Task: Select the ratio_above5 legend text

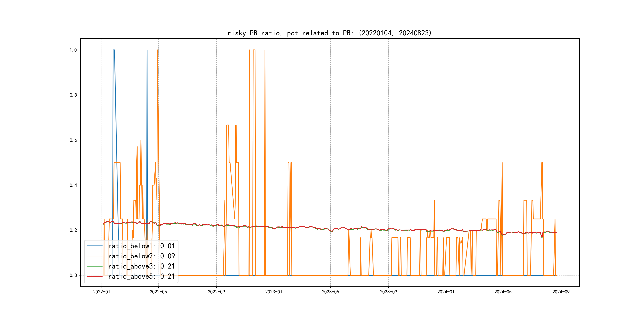Action: [x=141, y=276]
